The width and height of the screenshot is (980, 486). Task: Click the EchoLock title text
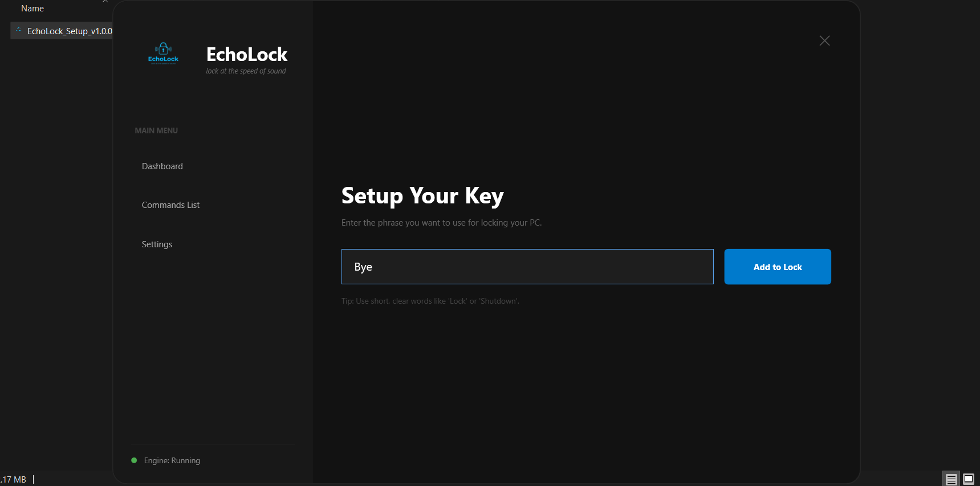pos(247,55)
